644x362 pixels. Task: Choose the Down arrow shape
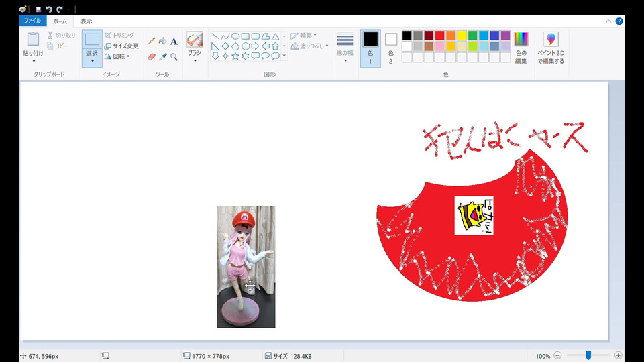click(x=215, y=56)
